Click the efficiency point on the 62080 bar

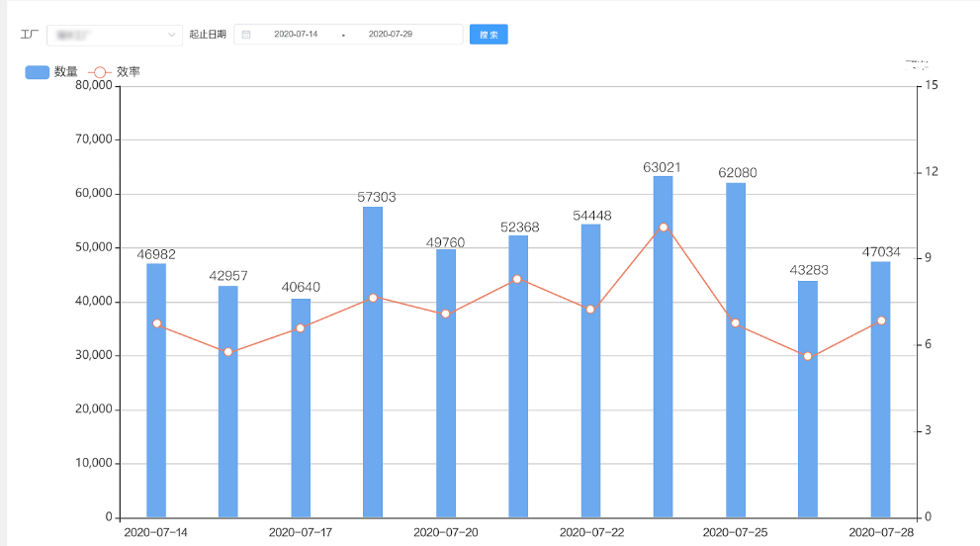735,322
